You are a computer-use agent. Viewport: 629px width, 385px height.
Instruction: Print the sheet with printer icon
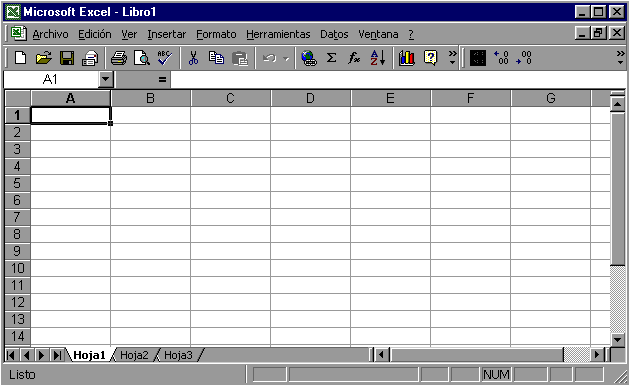(x=118, y=58)
